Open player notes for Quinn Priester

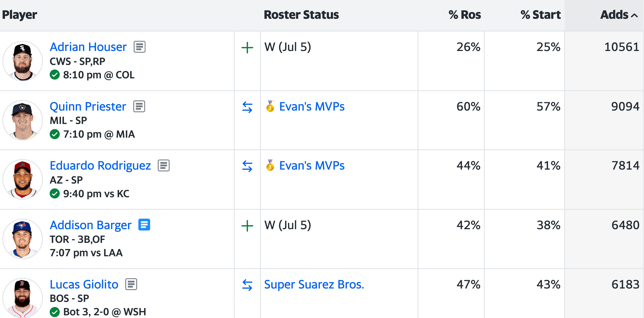(x=139, y=107)
